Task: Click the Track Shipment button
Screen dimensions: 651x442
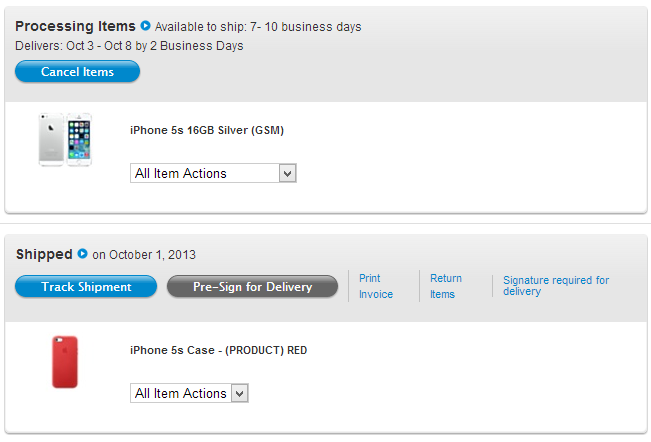Action: pos(86,286)
